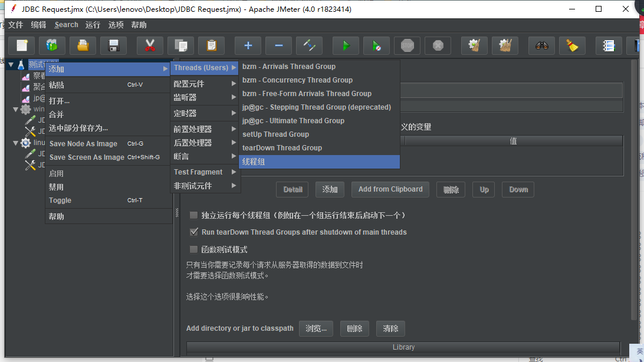Click the Down button

coord(518,190)
